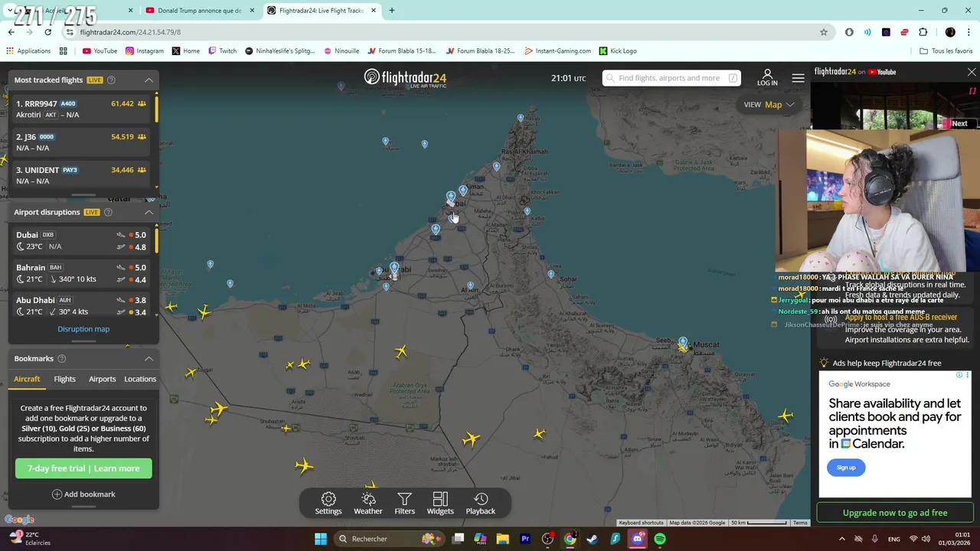Image resolution: width=980 pixels, height=551 pixels.
Task: Click the info icon beside Airport disruptions
Action: tap(108, 212)
